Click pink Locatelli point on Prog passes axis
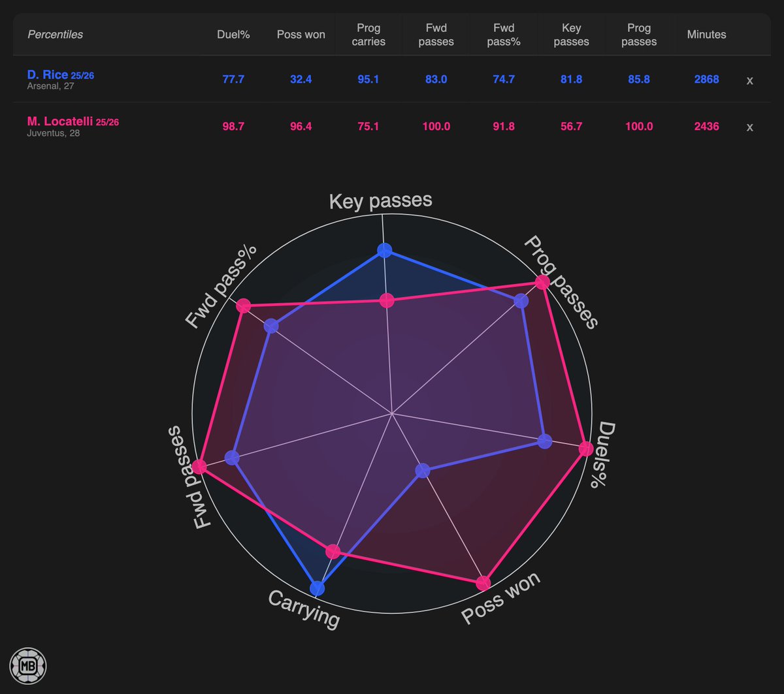Viewport: 784px width, 694px height. point(542,283)
